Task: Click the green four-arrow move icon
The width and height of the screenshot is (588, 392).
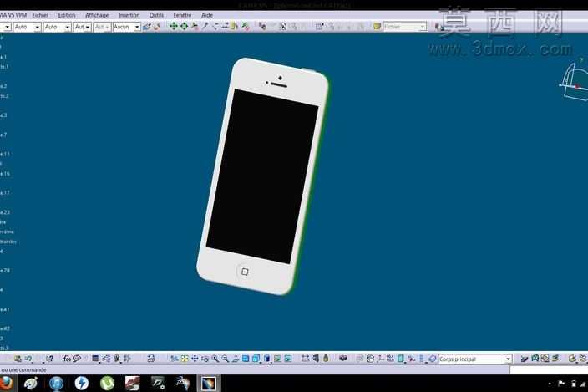Action: [x=173, y=26]
